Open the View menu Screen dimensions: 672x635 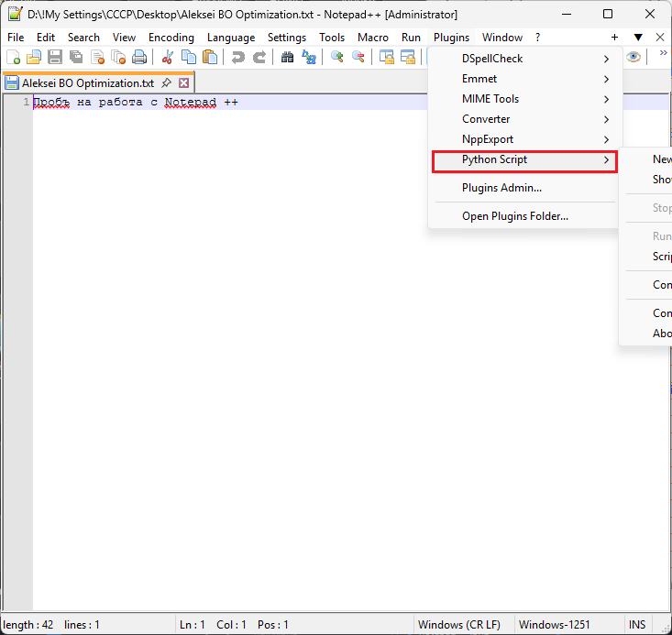(x=124, y=38)
